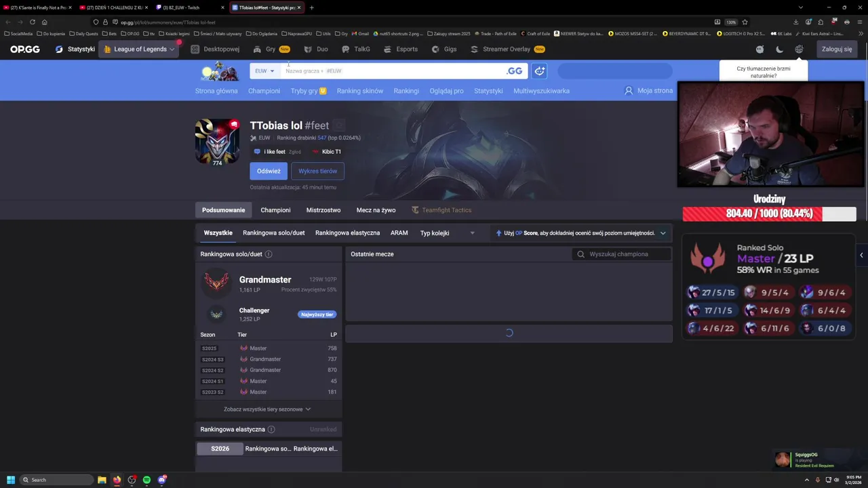
Task: Click the favorite icon next to #feet
Action: tap(339, 125)
